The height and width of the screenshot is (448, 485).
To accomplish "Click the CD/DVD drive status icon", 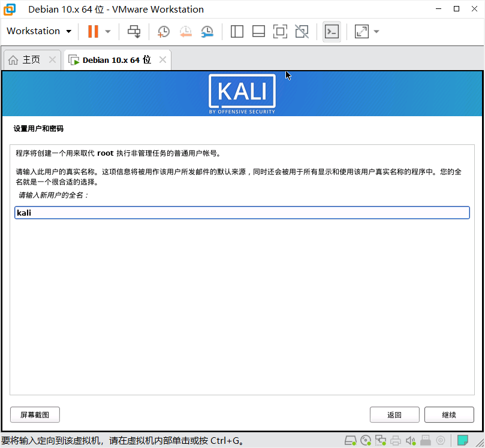I will click(x=366, y=440).
